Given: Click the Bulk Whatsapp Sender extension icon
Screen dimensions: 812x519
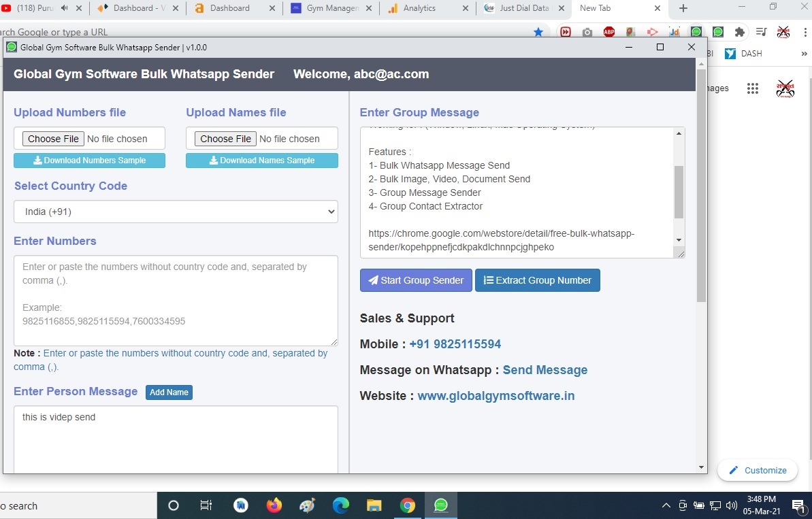Looking at the screenshot, I should pyautogui.click(x=696, y=31).
